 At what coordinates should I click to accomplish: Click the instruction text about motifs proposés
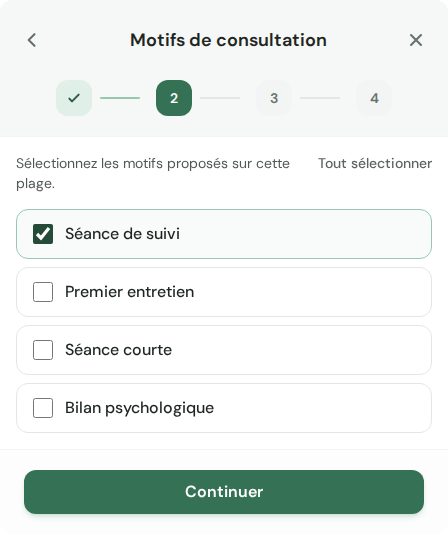(x=153, y=173)
